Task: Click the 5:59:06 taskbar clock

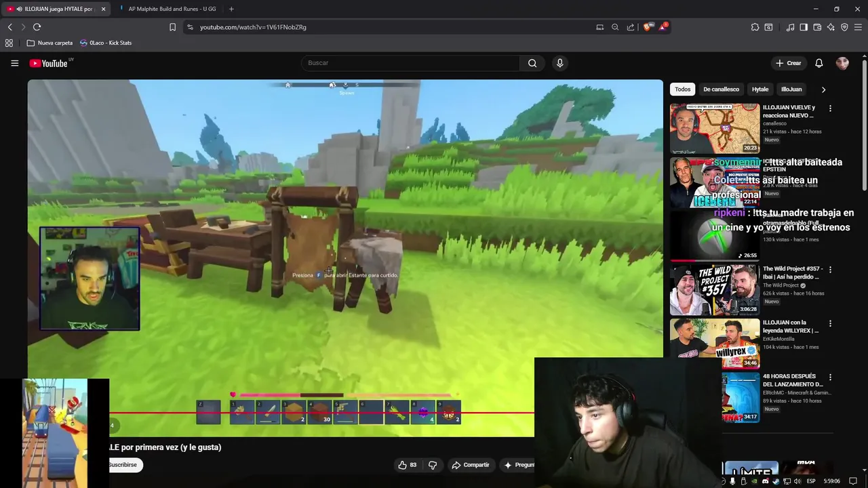Action: point(832,481)
